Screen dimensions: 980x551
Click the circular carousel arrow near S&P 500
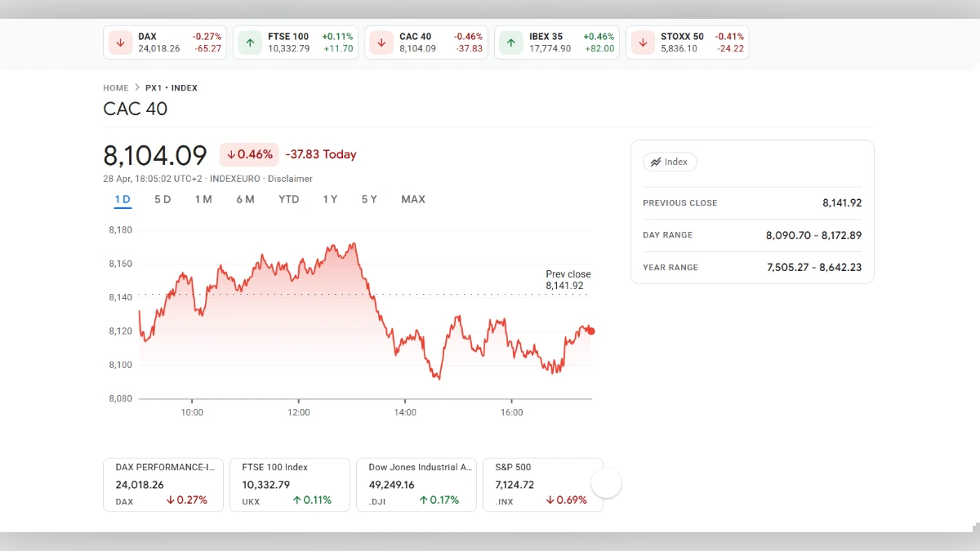tap(606, 483)
